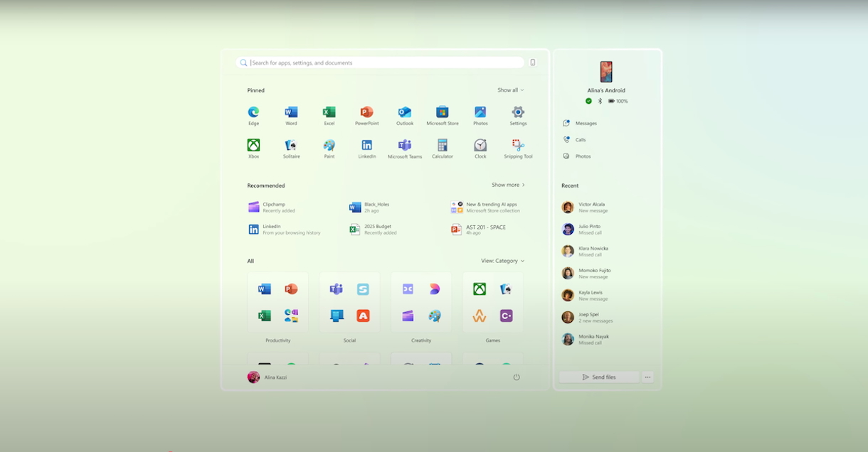Open pinned Settings gear
The image size is (868, 452).
(518, 115)
